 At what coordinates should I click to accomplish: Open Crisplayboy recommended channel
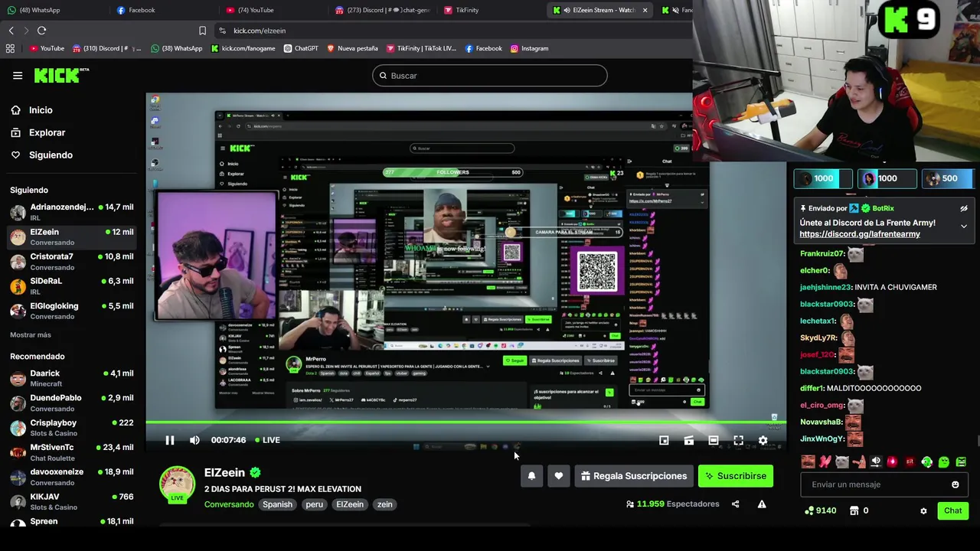pos(72,428)
